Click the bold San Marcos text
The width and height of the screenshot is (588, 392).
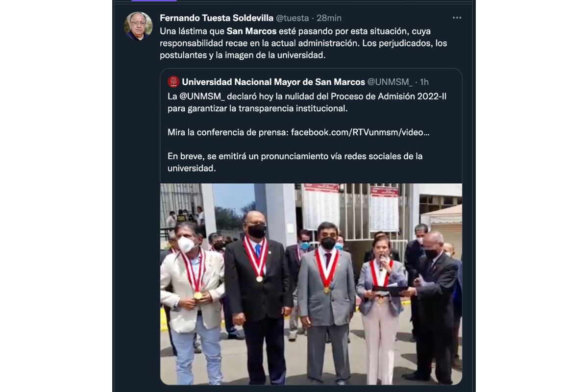click(x=251, y=31)
